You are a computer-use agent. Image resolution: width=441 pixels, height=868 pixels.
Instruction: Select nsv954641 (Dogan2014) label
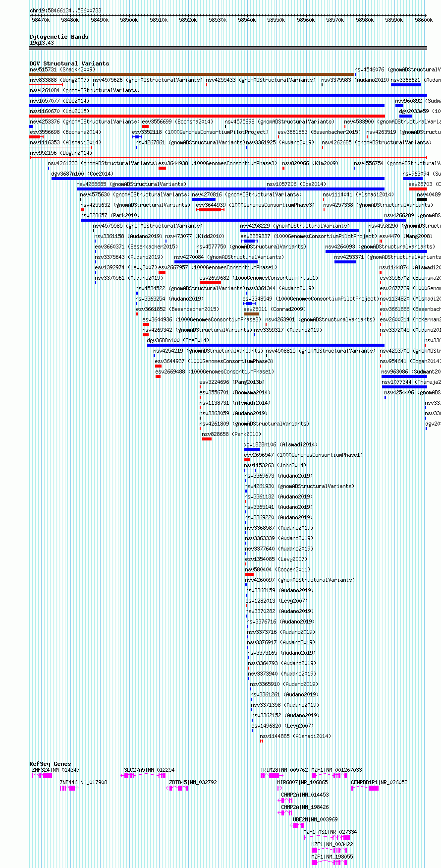tap(410, 361)
